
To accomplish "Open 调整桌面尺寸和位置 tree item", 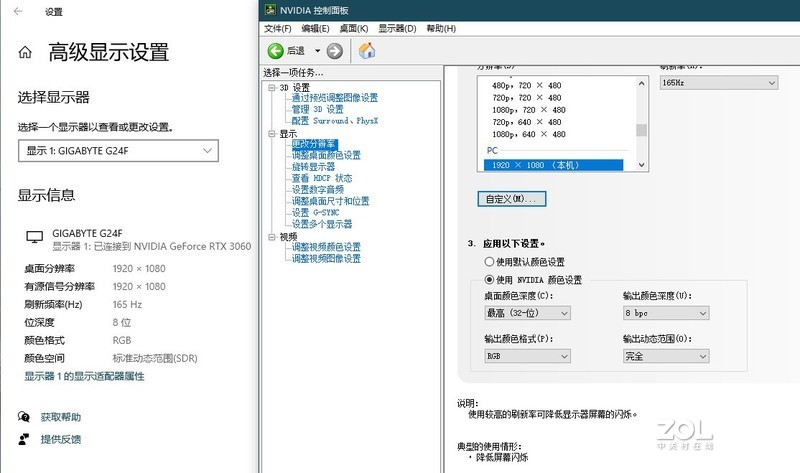I will pyautogui.click(x=330, y=201).
